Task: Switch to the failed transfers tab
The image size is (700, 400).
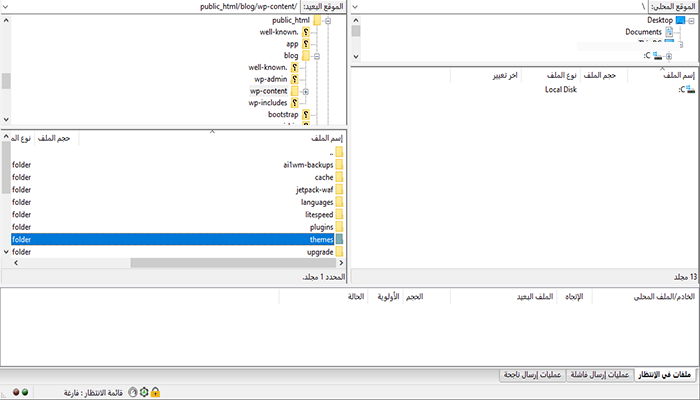Action: 599,374
